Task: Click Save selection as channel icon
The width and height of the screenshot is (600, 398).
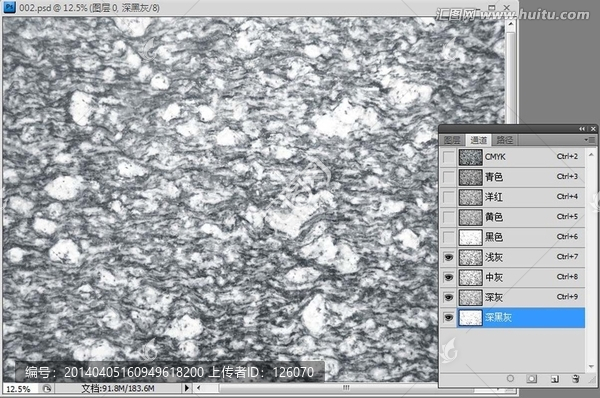Action: [x=532, y=378]
